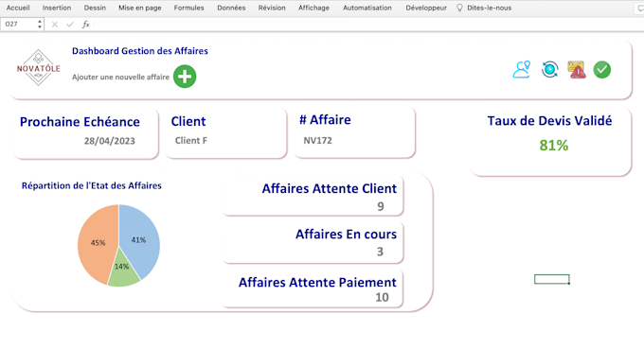Select the Mise en page tab

[x=139, y=8]
